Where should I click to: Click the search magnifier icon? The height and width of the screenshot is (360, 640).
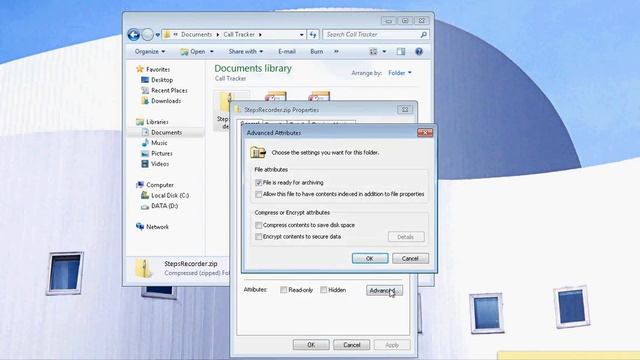coord(424,35)
